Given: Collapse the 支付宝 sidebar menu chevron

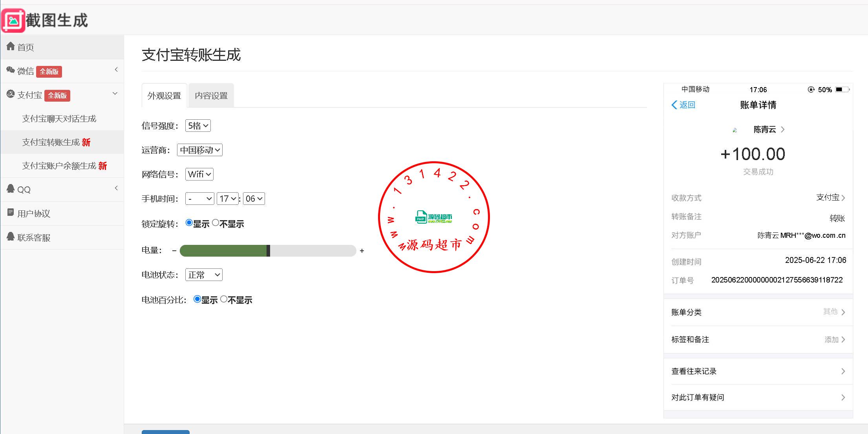Looking at the screenshot, I should 115,93.
